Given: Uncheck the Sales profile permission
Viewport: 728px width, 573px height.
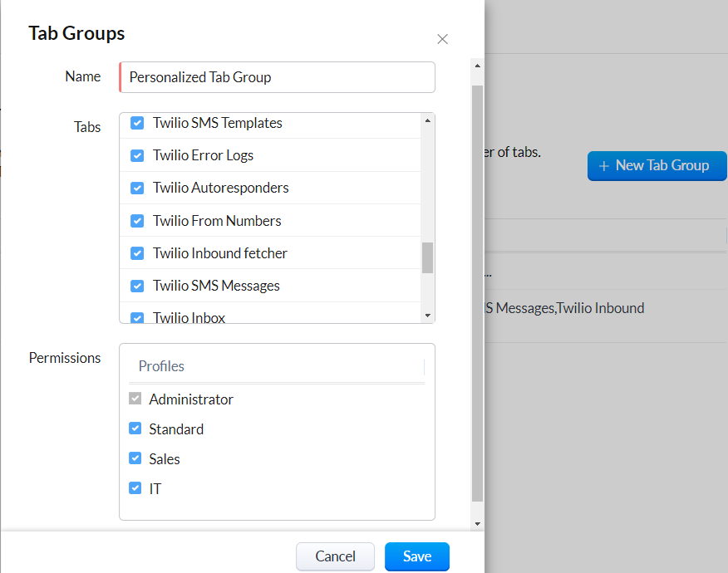Looking at the screenshot, I should click(x=135, y=458).
